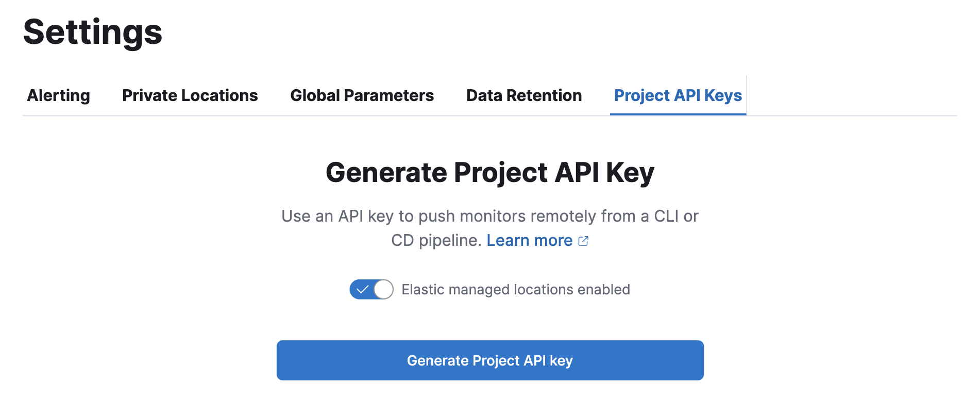Click the underline of the active tab
Viewport: 980px width, 415px height.
pyautogui.click(x=678, y=114)
